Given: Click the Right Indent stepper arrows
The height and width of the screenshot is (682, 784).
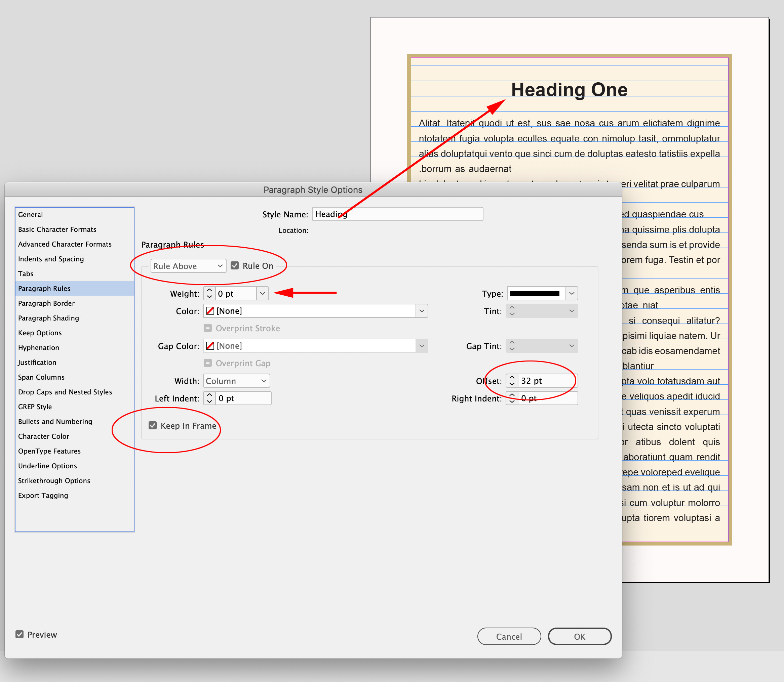Looking at the screenshot, I should [512, 398].
